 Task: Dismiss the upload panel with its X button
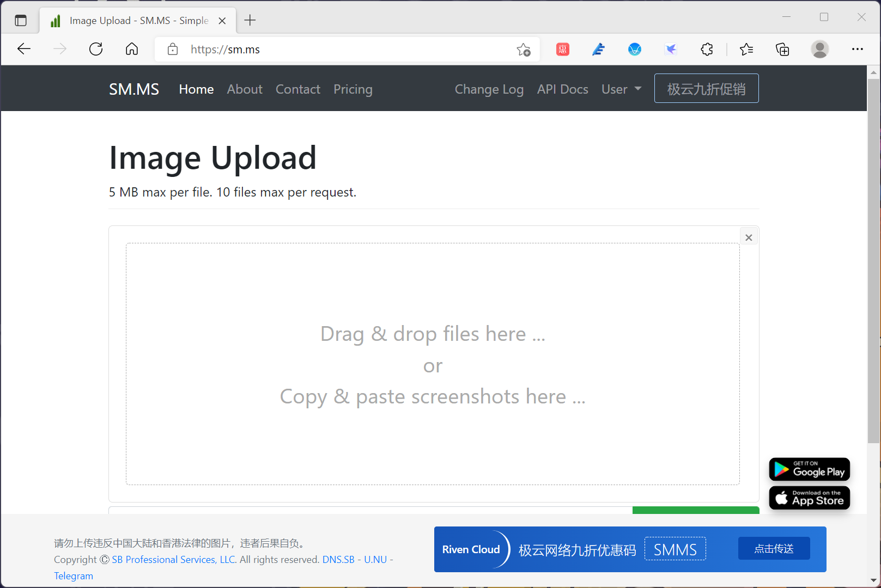coord(748,236)
